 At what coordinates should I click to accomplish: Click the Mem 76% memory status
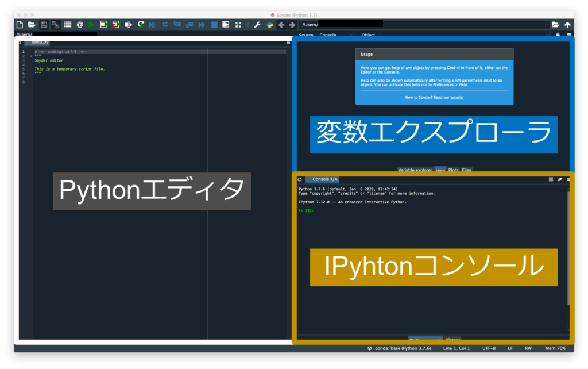(555, 348)
